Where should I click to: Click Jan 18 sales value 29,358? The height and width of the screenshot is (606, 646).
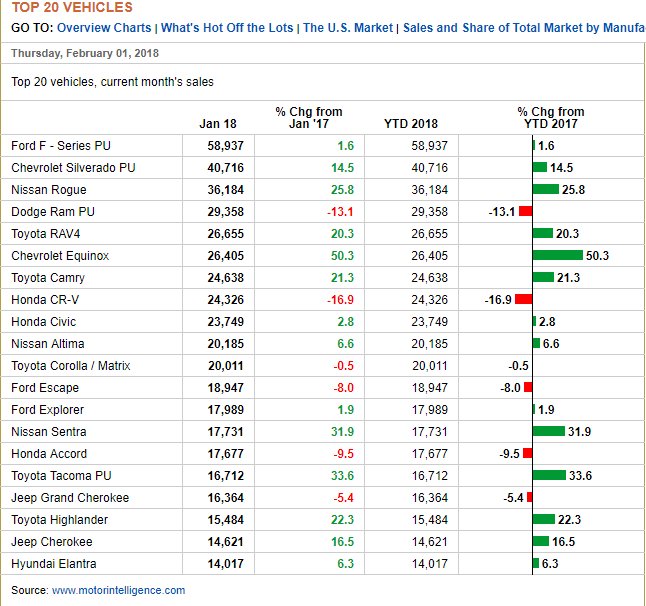pos(225,212)
